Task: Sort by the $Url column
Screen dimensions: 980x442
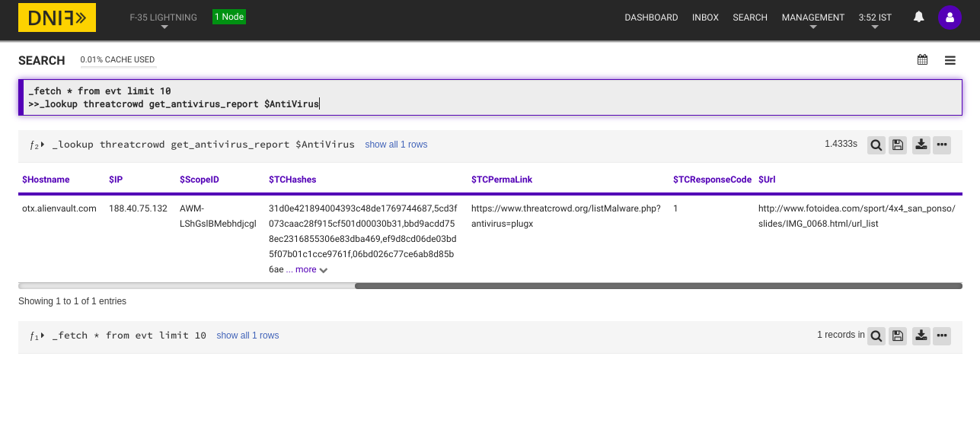Action: click(x=767, y=180)
